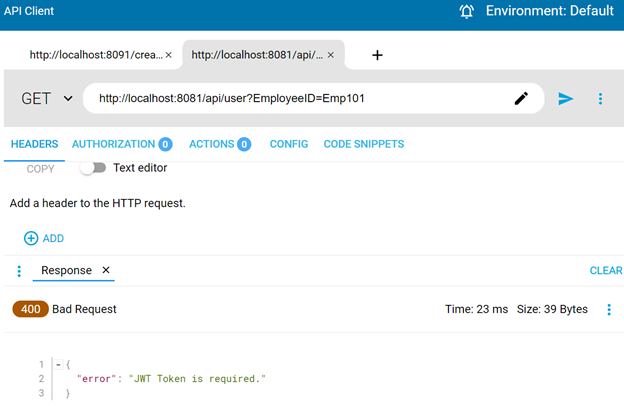The height and width of the screenshot is (407, 624).
Task: Add new request tab with plus icon
Action: (377, 55)
